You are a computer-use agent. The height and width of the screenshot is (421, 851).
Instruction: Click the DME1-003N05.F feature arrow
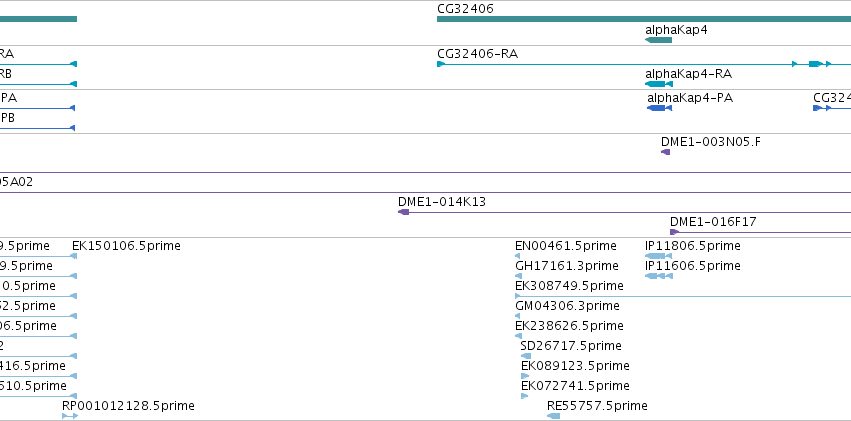665,152
